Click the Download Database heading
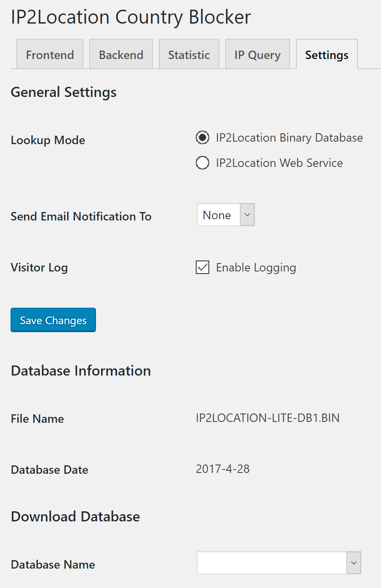The height and width of the screenshot is (588, 381). tap(75, 517)
